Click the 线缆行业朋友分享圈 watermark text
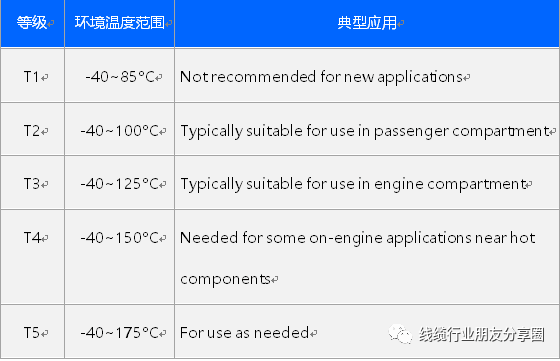The width and height of the screenshot is (560, 361). coord(482,335)
